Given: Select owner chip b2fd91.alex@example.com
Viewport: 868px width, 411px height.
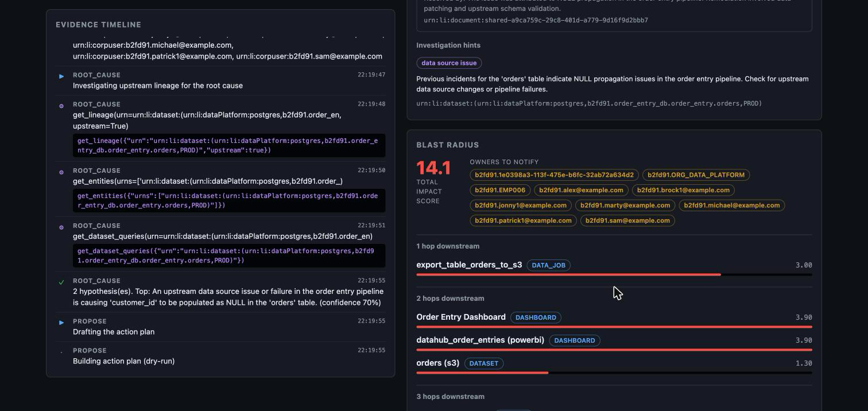Looking at the screenshot, I should pos(581,190).
